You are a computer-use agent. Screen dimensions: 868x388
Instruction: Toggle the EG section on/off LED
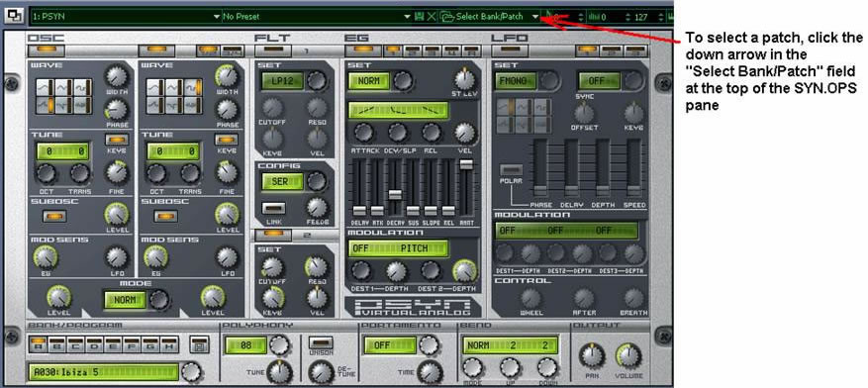click(x=362, y=50)
